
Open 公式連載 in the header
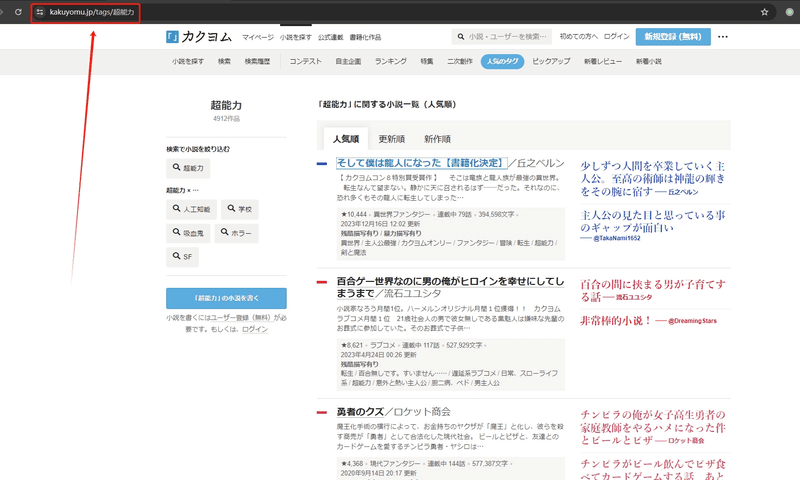coord(330,37)
